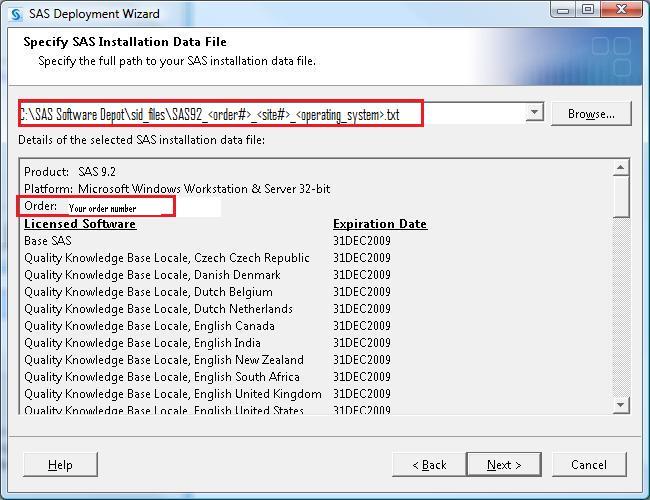Click the installation data file path field

(270, 114)
